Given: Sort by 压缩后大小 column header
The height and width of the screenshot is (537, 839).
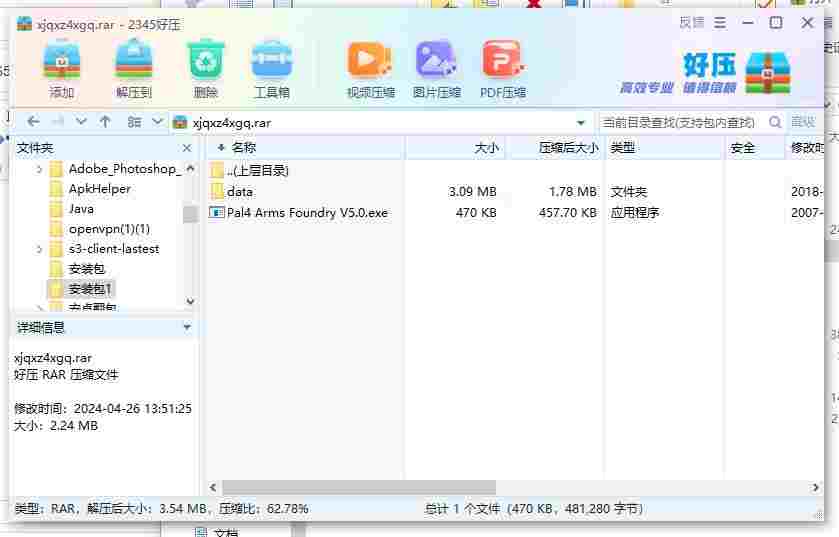Looking at the screenshot, I should coord(556,148).
